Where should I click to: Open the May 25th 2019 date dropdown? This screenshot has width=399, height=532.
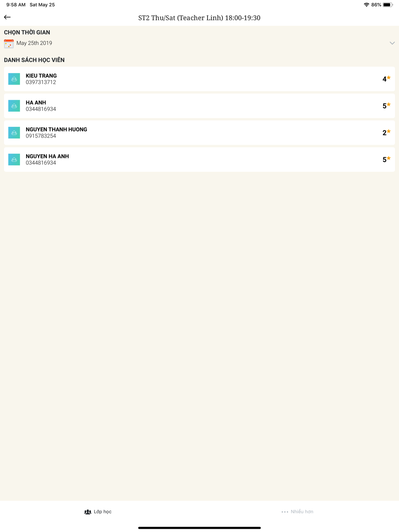pos(34,43)
